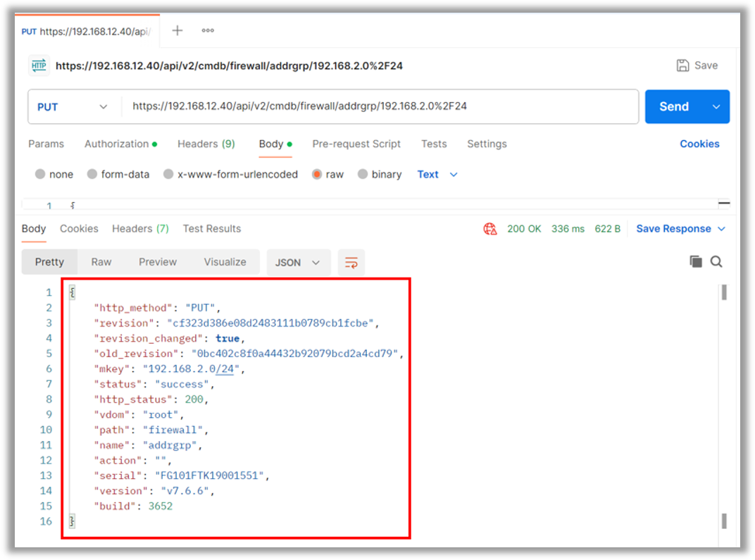
Task: Open the Cookies manager via the globe icon
Action: point(490,228)
